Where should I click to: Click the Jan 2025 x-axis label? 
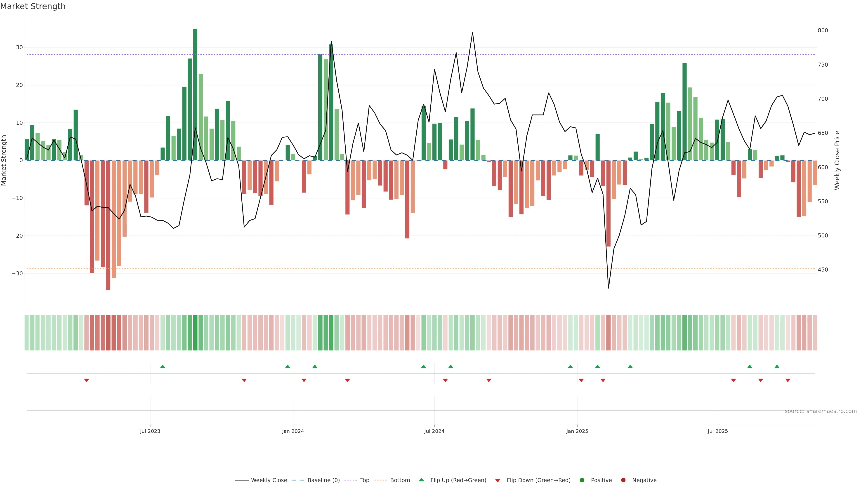tap(577, 431)
